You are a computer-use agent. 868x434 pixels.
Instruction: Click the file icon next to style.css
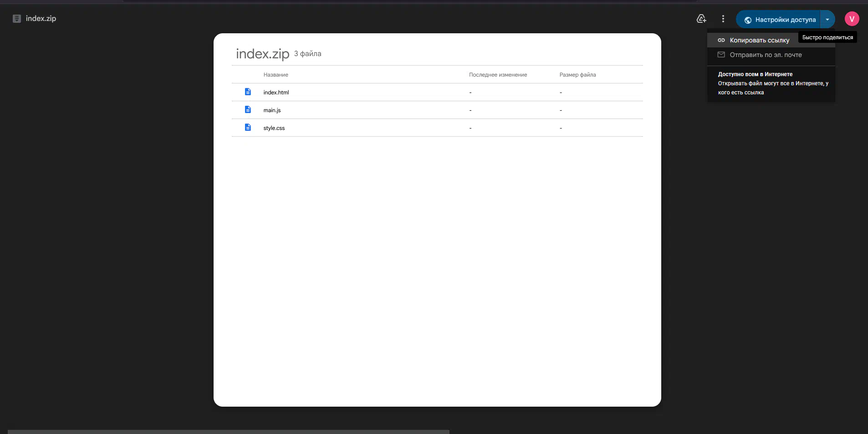pyautogui.click(x=248, y=128)
